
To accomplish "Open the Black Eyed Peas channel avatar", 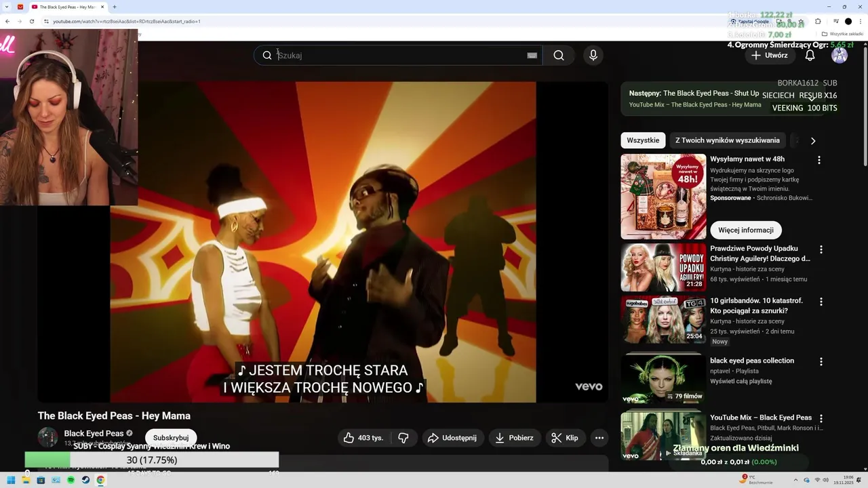I will coord(47,437).
